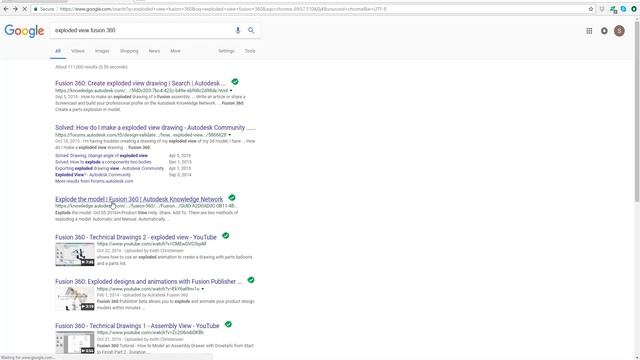
Task: Expand cached options arrow for Autodesk Community result
Action: click(230, 135)
